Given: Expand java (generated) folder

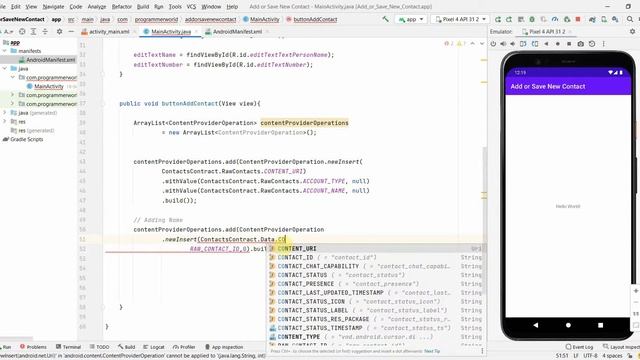Looking at the screenshot, I should 5,113.
